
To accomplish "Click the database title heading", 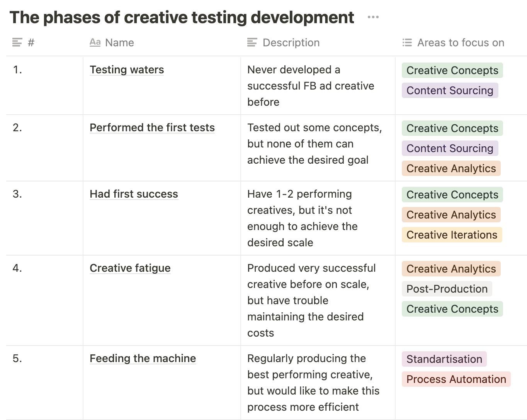I will click(182, 17).
